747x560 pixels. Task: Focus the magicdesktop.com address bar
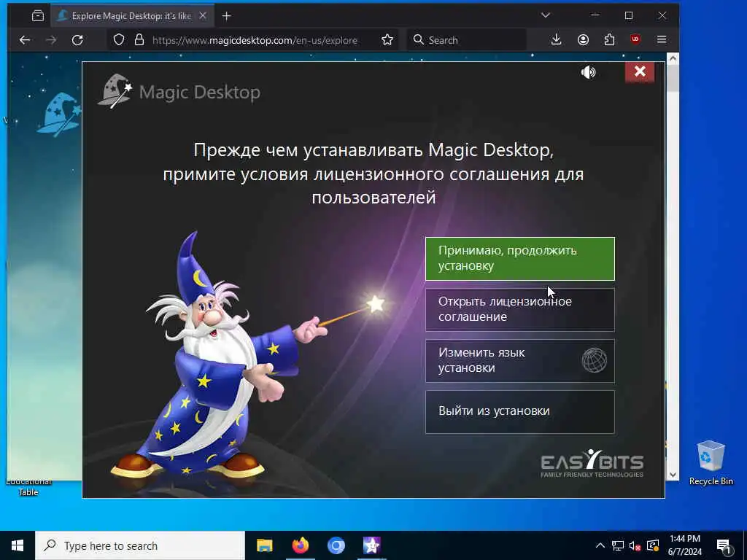255,40
